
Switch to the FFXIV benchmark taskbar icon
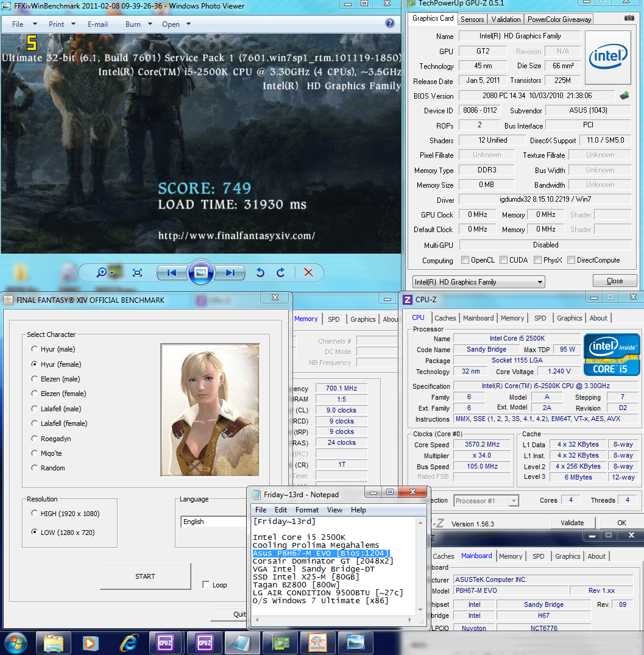point(317,643)
